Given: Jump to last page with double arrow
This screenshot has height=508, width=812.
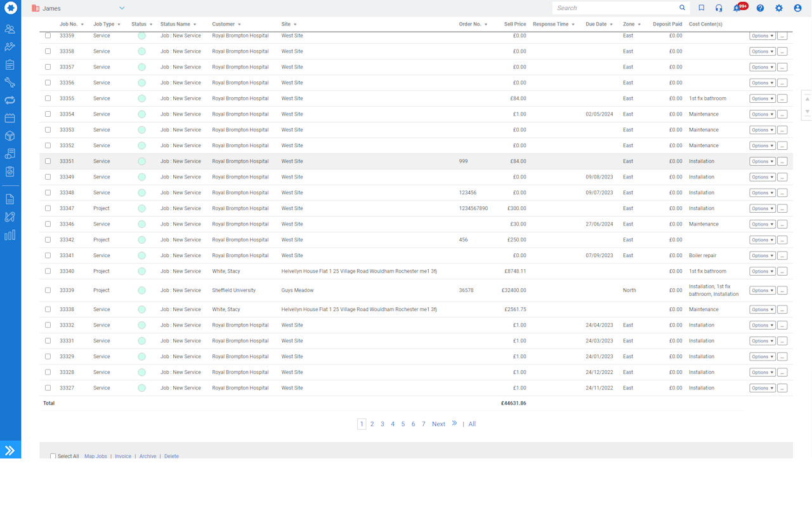Looking at the screenshot, I should coord(454,424).
